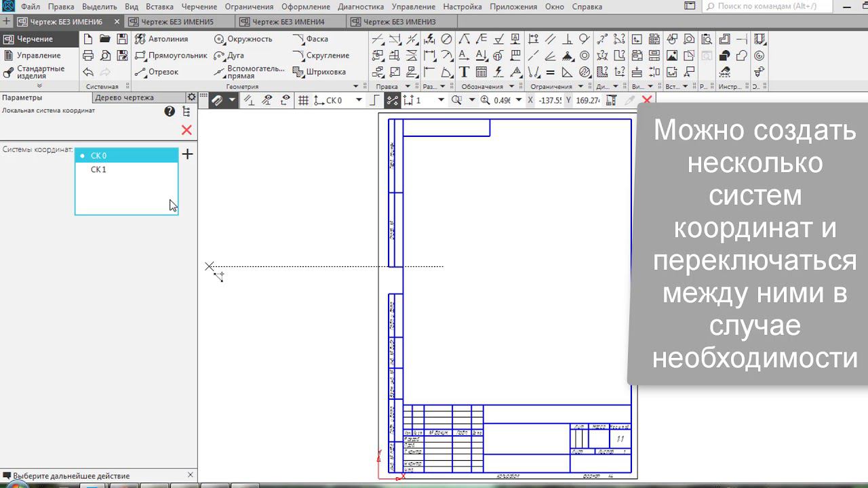Open the zoom window options dropdown

(471, 100)
